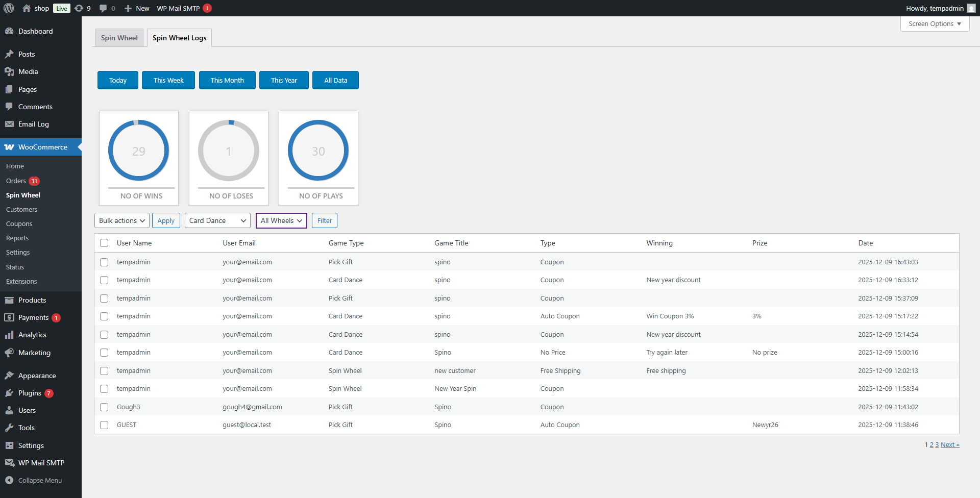The width and height of the screenshot is (980, 498).
Task: Go to the Next page link
Action: (x=949, y=445)
